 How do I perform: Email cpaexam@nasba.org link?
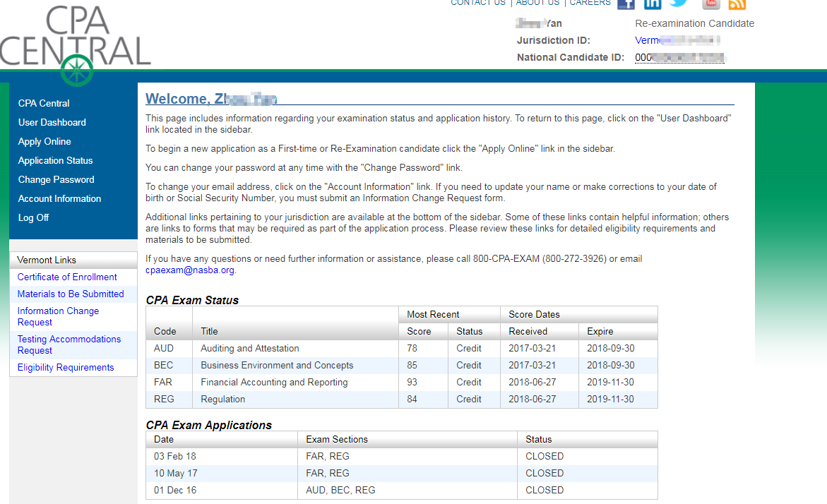tap(190, 270)
